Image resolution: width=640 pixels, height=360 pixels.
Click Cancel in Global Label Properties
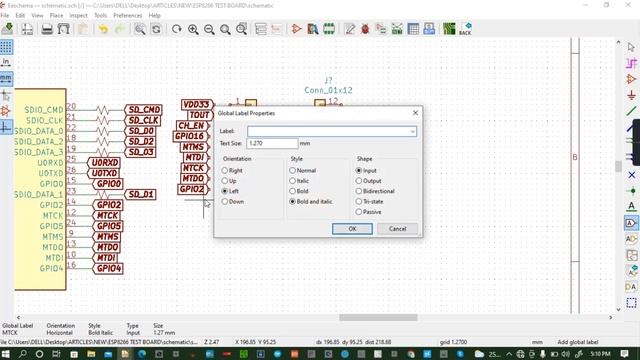398,229
